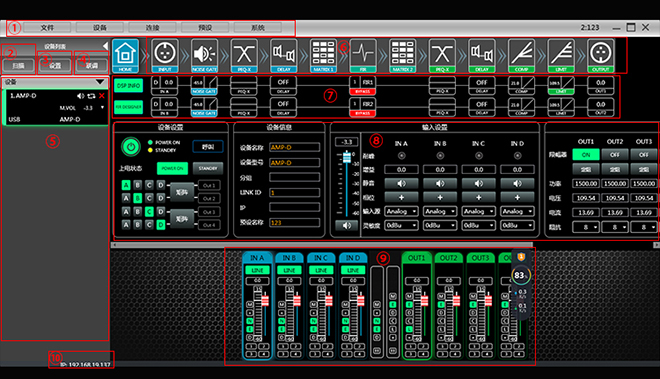Click the OUT1 channel red fader
The height and width of the screenshot is (379, 660).
click(x=424, y=301)
